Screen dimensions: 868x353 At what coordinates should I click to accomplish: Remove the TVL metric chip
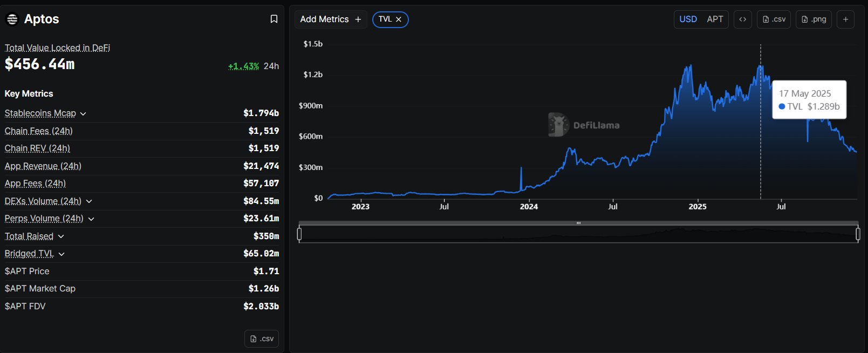[399, 19]
